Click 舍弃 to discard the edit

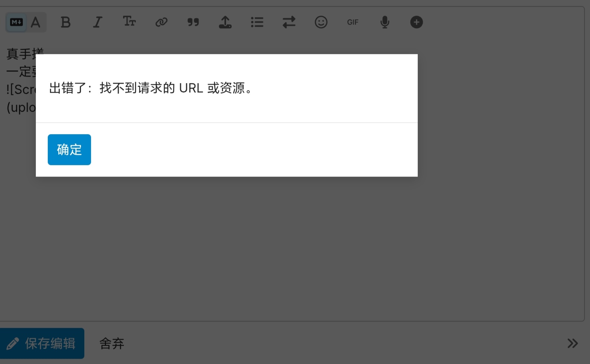tap(112, 343)
